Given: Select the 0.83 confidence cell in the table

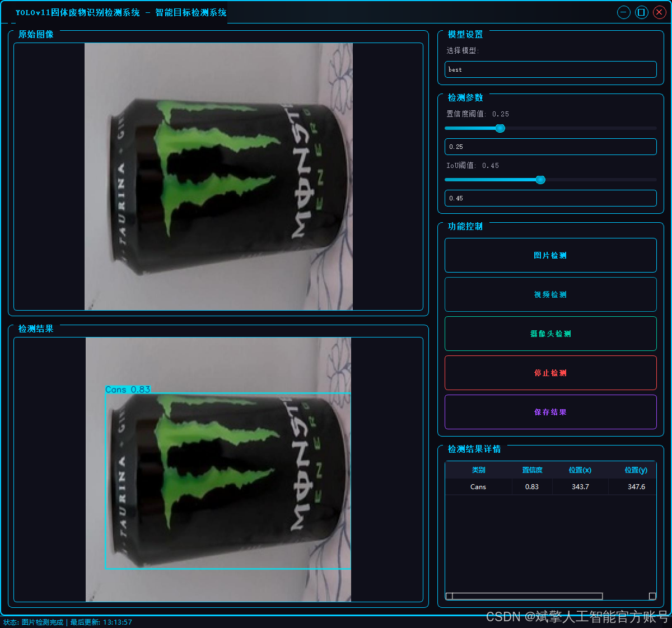Looking at the screenshot, I should 532,487.
